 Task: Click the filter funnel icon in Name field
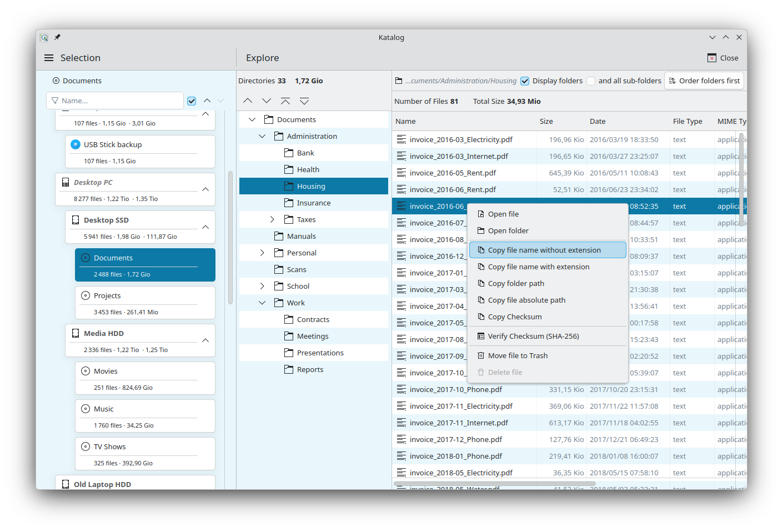pyautogui.click(x=55, y=101)
